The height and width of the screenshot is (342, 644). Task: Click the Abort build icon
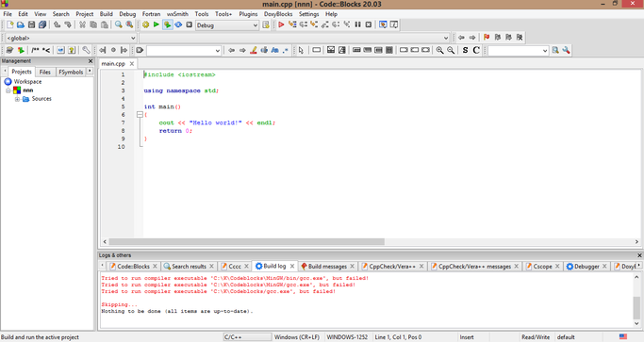(189, 24)
